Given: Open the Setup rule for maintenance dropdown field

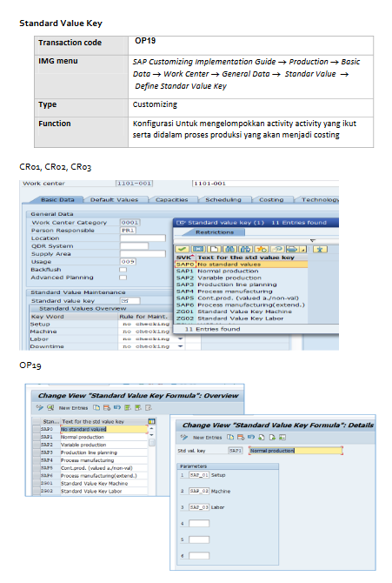Looking at the screenshot, I should pyautogui.click(x=146, y=325).
